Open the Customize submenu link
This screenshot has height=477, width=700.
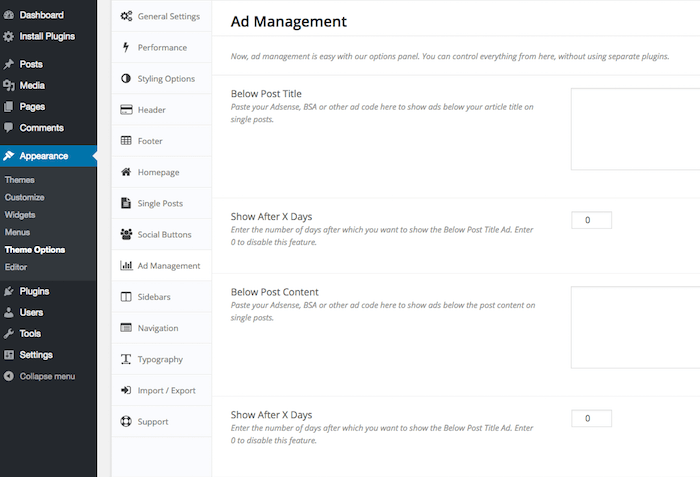pyautogui.click(x=25, y=197)
